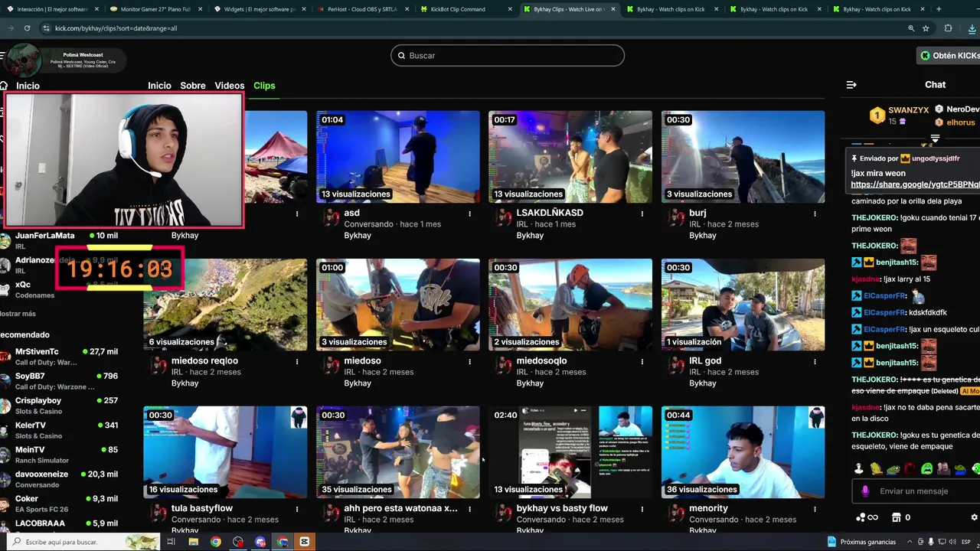
Task: Open 'Próximas ganancias' taskbar widget
Action: pyautogui.click(x=861, y=542)
